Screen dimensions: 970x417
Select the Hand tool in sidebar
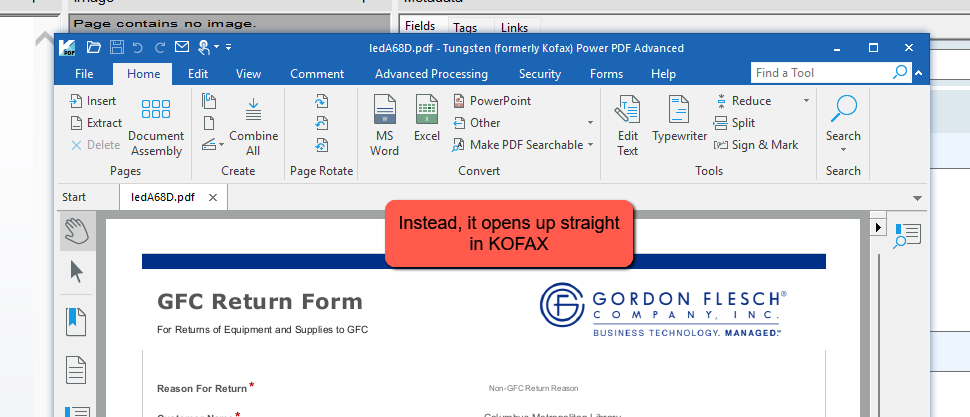tap(77, 231)
